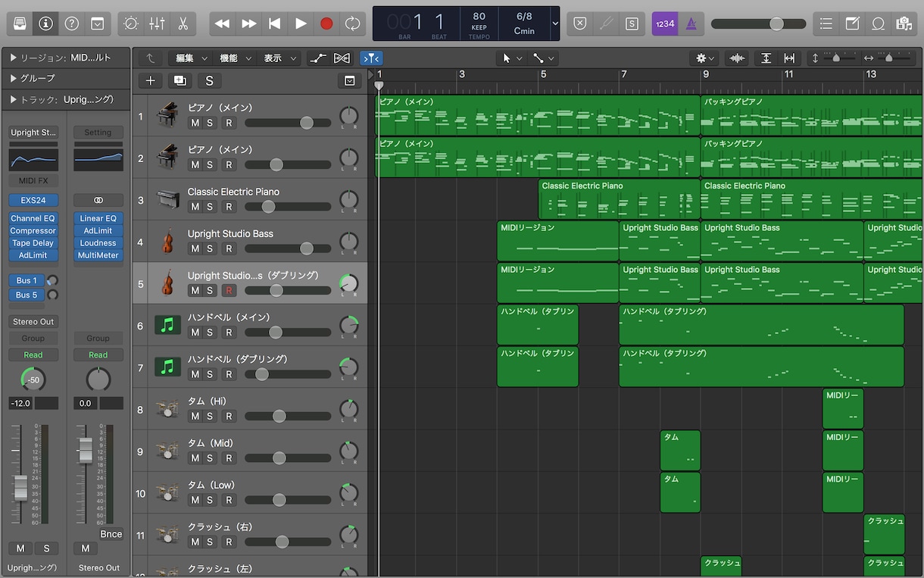Click the EXS24 instrument slot
This screenshot has height=578, width=924.
(33, 201)
